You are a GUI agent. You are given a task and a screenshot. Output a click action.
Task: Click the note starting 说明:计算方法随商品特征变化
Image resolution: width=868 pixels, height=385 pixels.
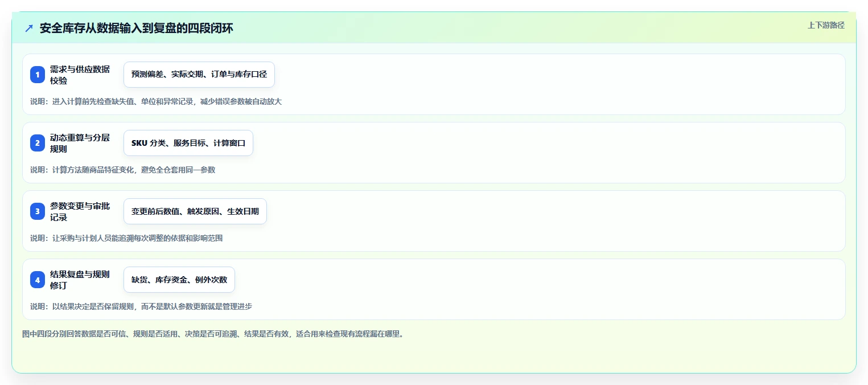123,170
